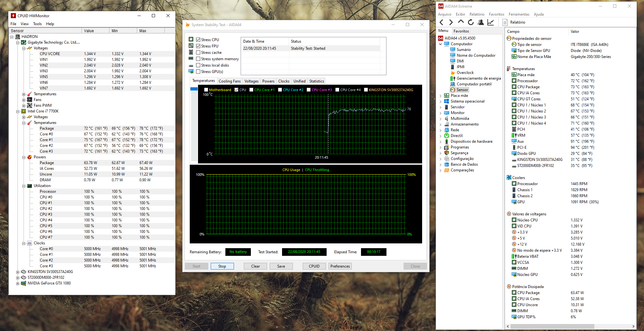Click the Gigabyte Technology motherboard icon
644x331 pixels.
pyautogui.click(x=24, y=42)
